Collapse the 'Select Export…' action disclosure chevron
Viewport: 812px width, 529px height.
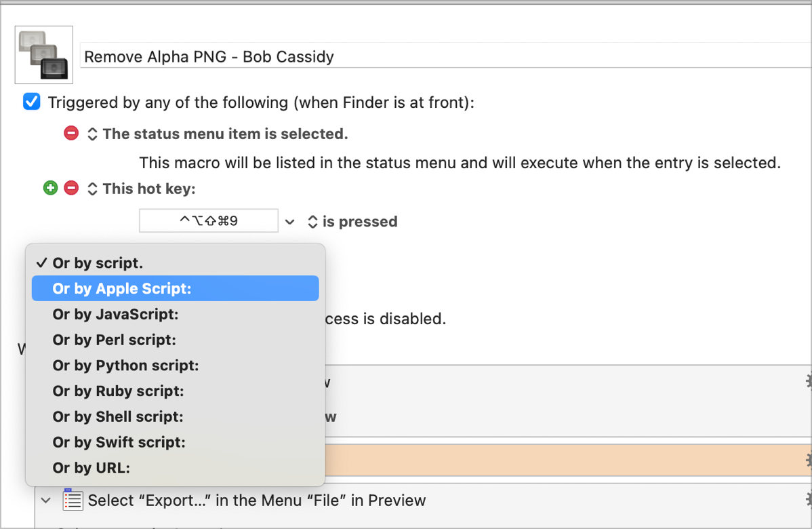coord(46,501)
